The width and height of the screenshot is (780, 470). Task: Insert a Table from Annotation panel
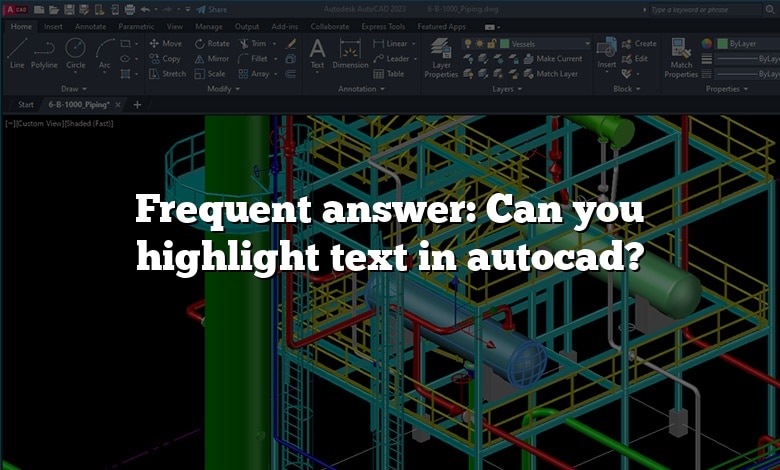point(389,74)
